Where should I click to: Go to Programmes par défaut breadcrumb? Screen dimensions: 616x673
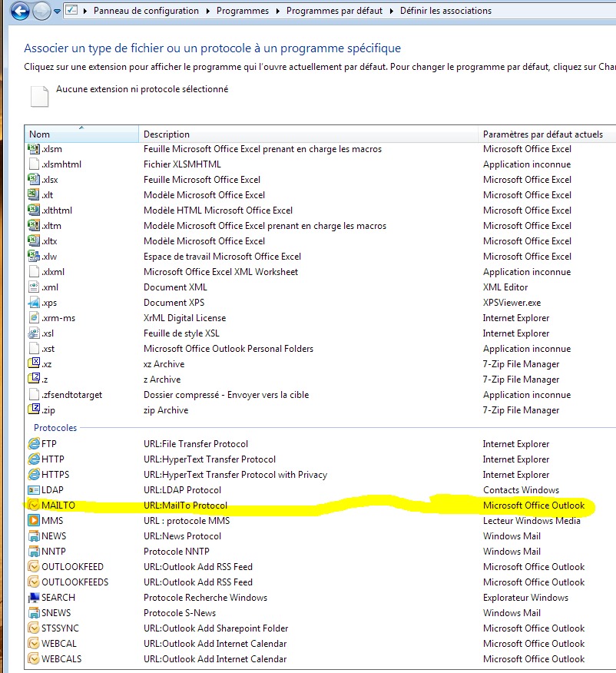(334, 11)
